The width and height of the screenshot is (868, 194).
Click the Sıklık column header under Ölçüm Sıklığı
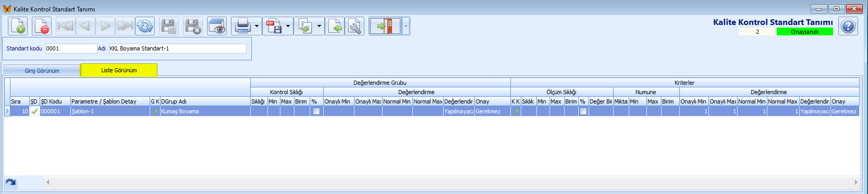coord(529,101)
